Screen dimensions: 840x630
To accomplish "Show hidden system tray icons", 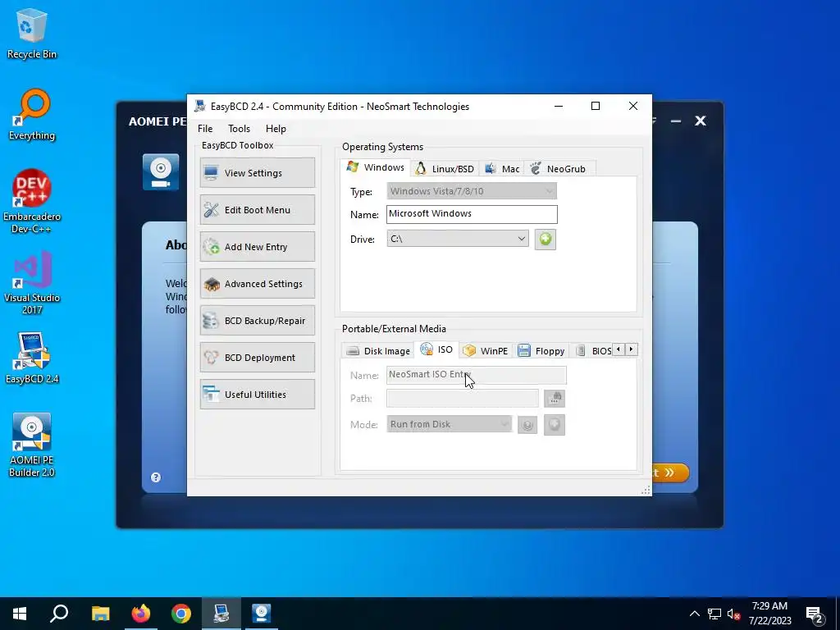I will click(x=694, y=614).
